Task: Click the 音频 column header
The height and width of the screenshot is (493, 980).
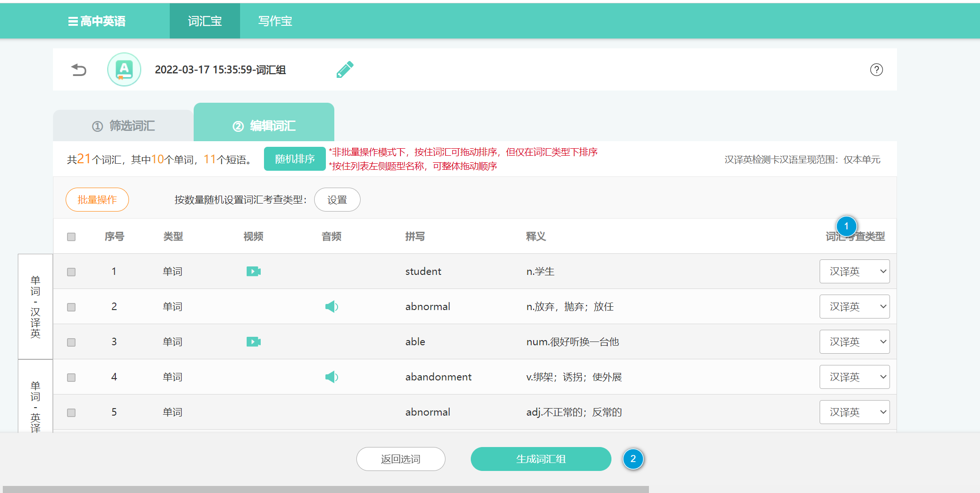Action: coord(332,236)
